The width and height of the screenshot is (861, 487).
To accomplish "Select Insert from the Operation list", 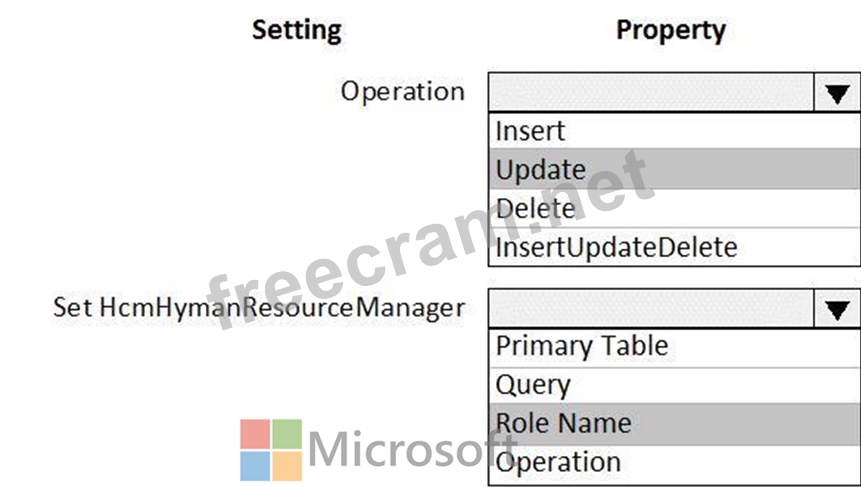I will 531,131.
